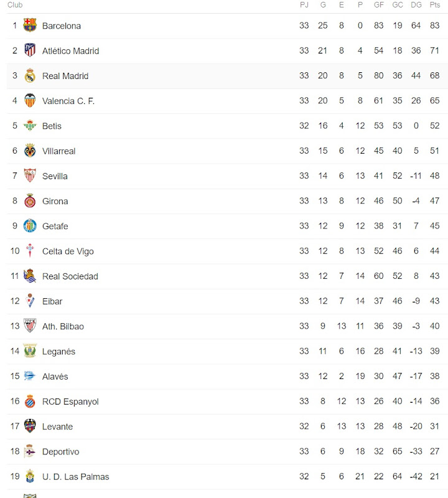Click the Real Madrid crest icon
448x498 pixels.
(x=30, y=76)
